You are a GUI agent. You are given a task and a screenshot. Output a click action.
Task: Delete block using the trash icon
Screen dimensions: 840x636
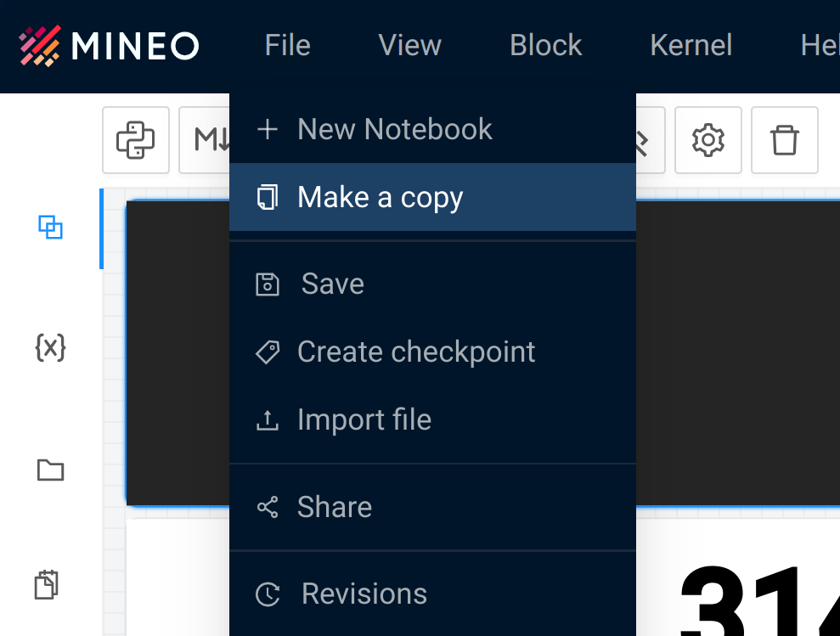click(x=784, y=140)
